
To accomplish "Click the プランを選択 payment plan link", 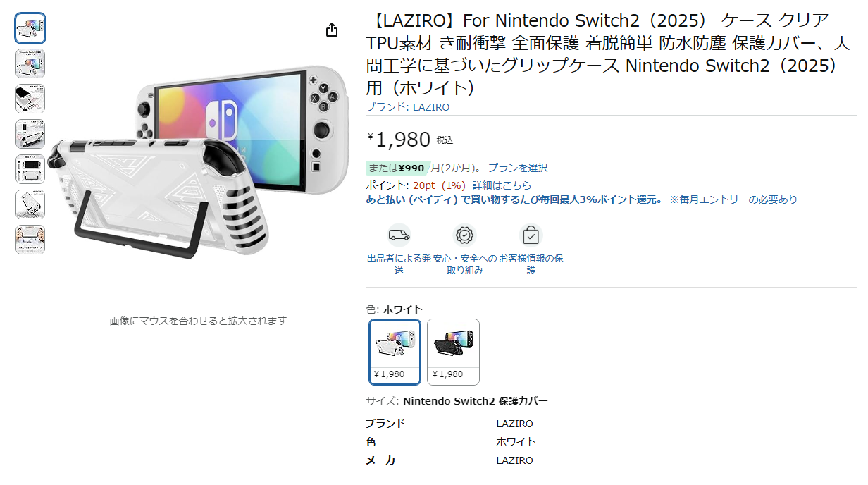I will 518,168.
